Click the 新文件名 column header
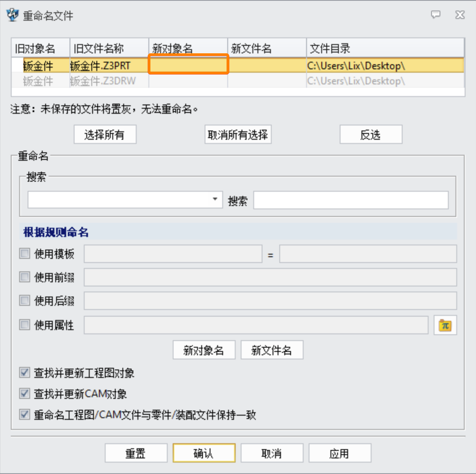This screenshot has width=476, height=474. (x=267, y=48)
